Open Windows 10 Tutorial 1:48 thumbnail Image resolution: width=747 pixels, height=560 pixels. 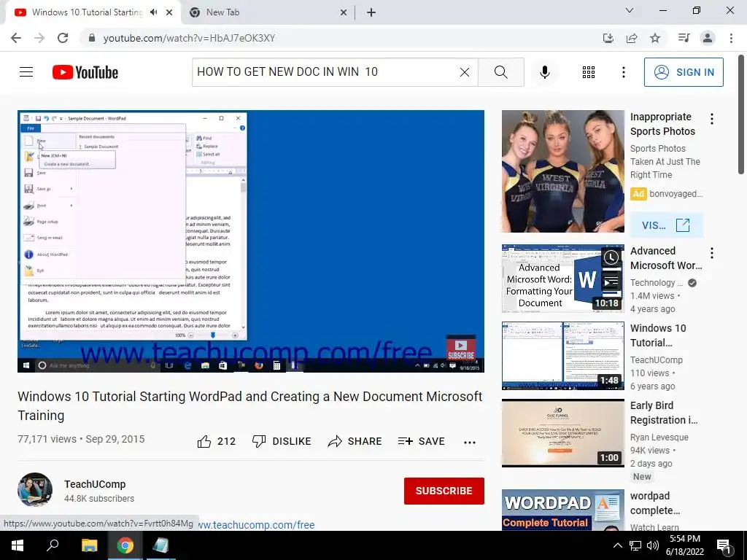point(562,356)
